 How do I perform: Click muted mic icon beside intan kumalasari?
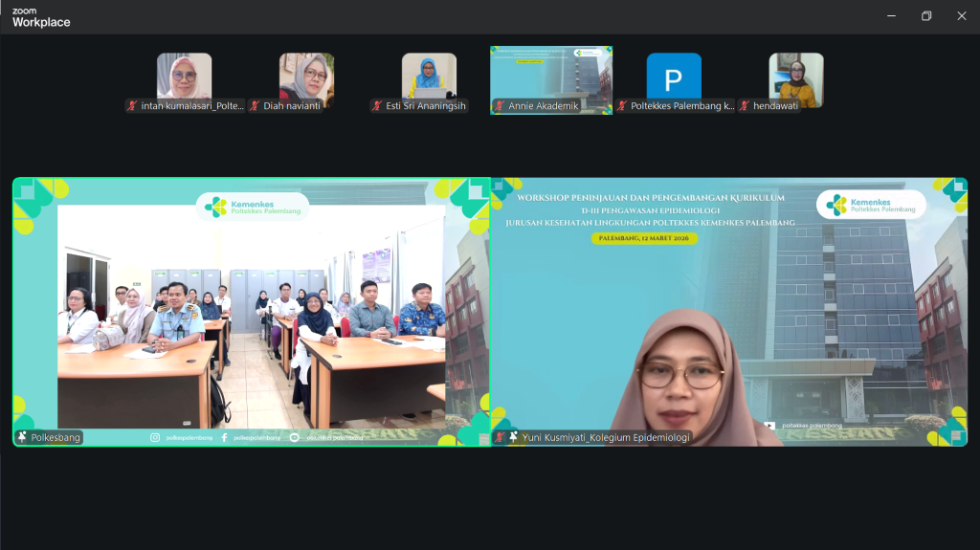point(132,106)
